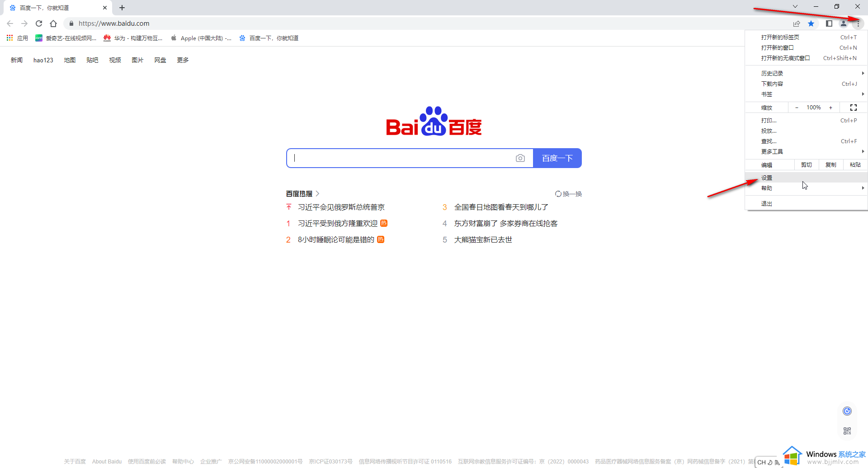Screen dimensions: 868x468
Task: Click the Baidu logo
Action: 434,121
